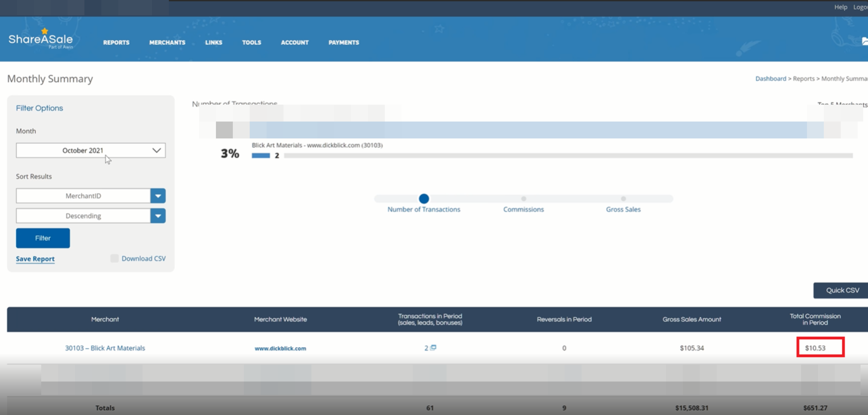
Task: Select the Number of Transactions chart view
Action: [x=423, y=199]
